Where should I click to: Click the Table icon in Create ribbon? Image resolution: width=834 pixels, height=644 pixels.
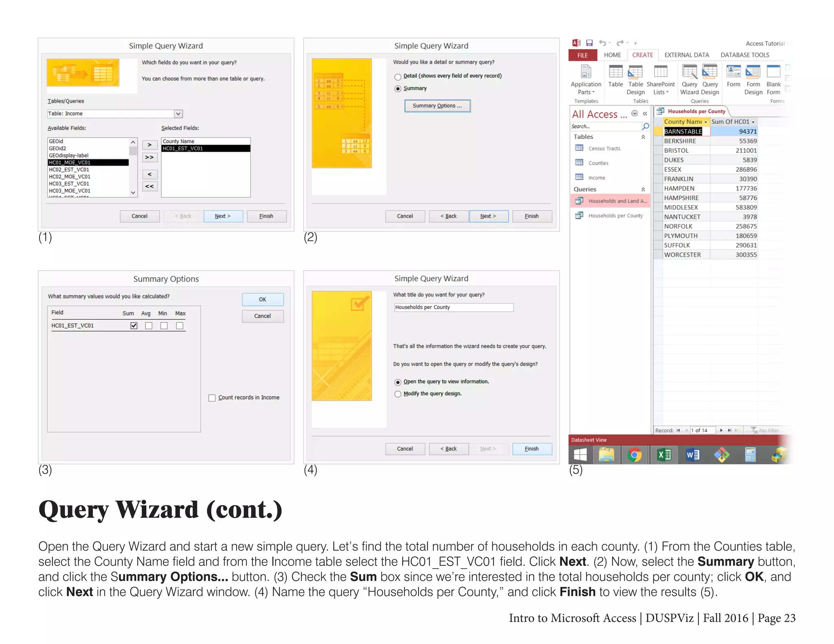click(615, 76)
